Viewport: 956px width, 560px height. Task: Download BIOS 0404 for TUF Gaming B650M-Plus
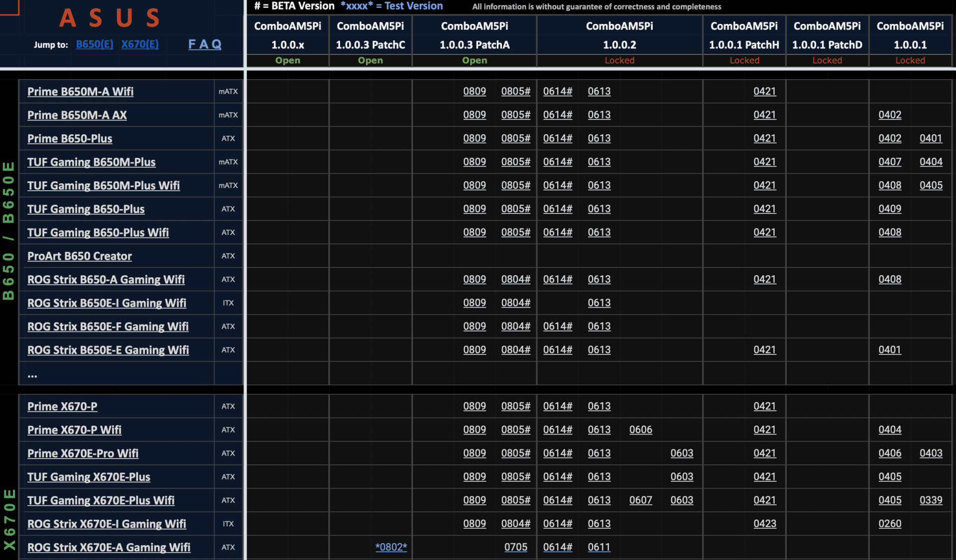pyautogui.click(x=931, y=162)
